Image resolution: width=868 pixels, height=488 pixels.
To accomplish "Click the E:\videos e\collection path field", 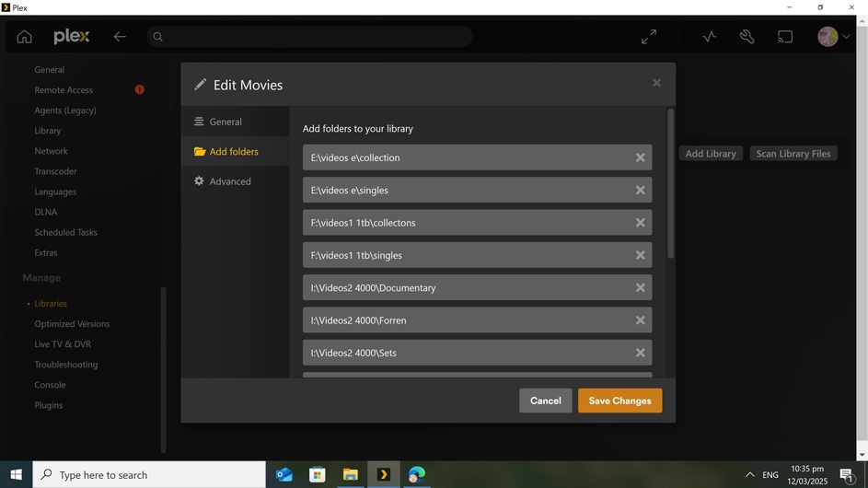I will click(x=477, y=157).
